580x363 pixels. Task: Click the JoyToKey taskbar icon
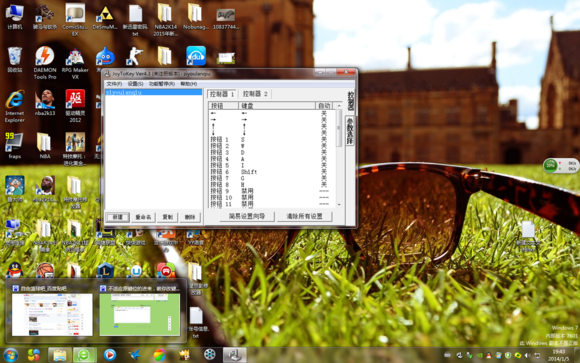235,354
